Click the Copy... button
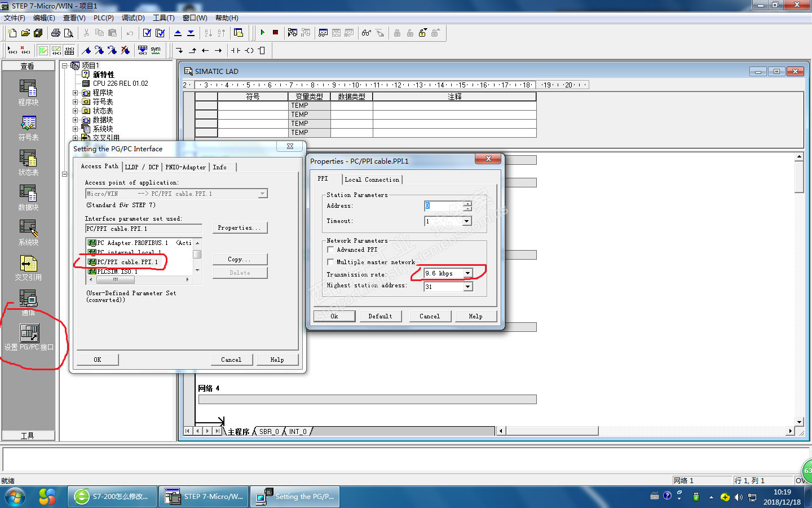 [x=240, y=260]
